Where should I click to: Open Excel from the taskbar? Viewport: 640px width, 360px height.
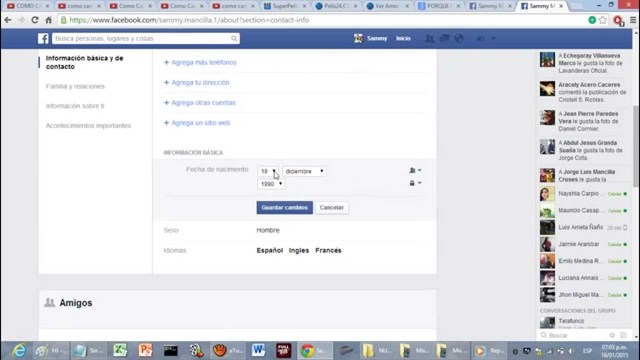coord(120,351)
